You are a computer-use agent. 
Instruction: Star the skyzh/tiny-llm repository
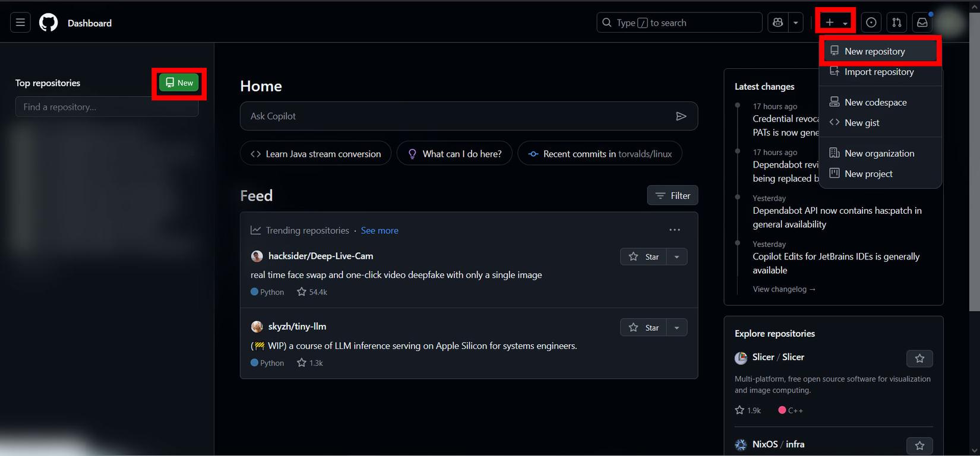(x=644, y=327)
